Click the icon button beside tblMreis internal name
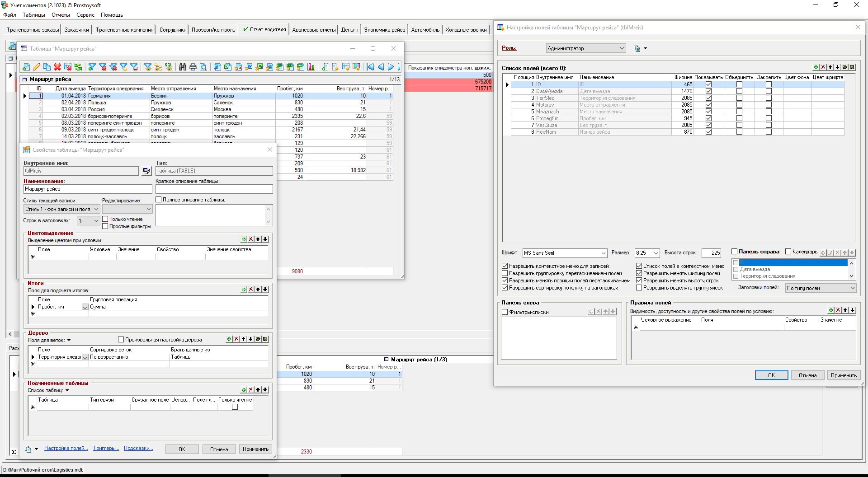The image size is (868, 477). coord(146,171)
